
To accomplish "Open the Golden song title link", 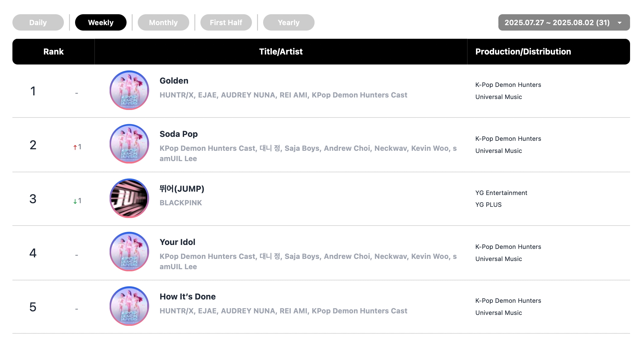I will pos(174,81).
